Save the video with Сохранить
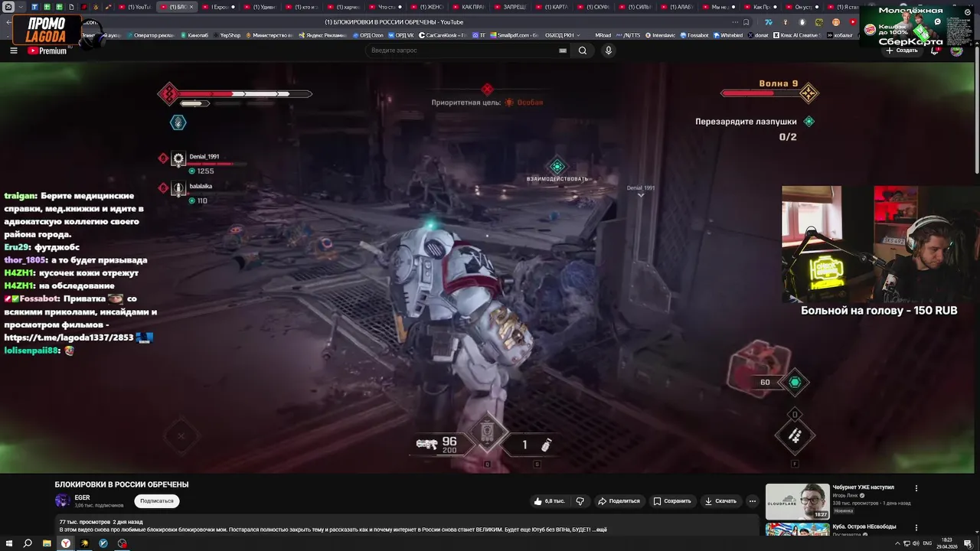The width and height of the screenshot is (980, 551). click(672, 501)
